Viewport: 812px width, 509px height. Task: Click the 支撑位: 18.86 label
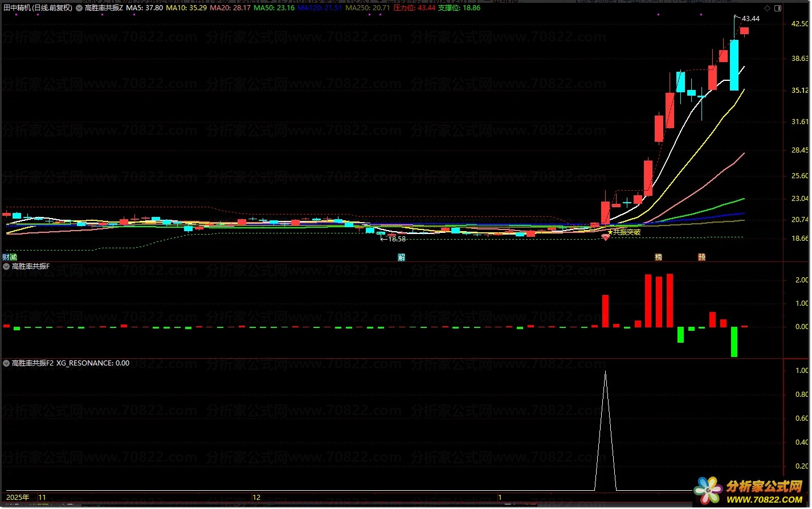(x=459, y=8)
